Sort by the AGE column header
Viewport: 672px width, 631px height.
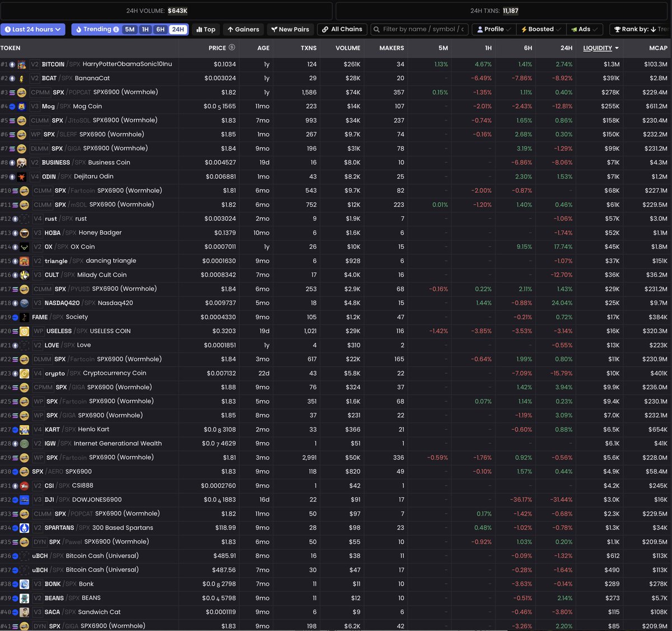coord(263,48)
